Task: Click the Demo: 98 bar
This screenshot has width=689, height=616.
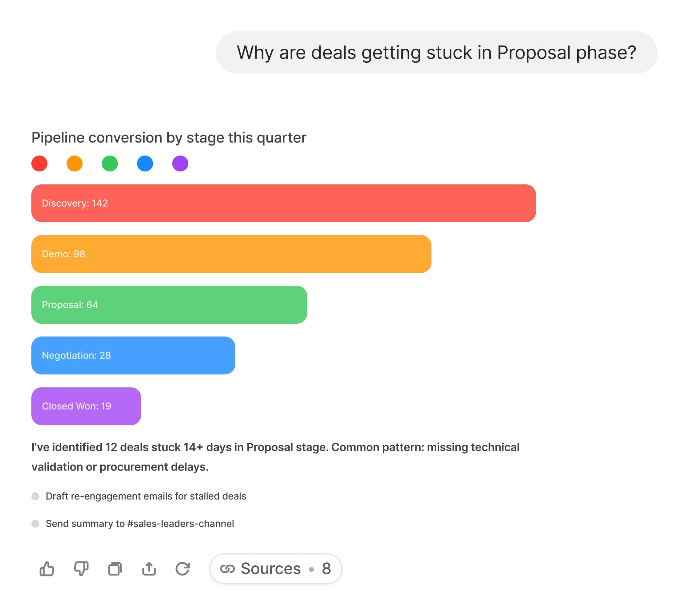Action: 231,254
